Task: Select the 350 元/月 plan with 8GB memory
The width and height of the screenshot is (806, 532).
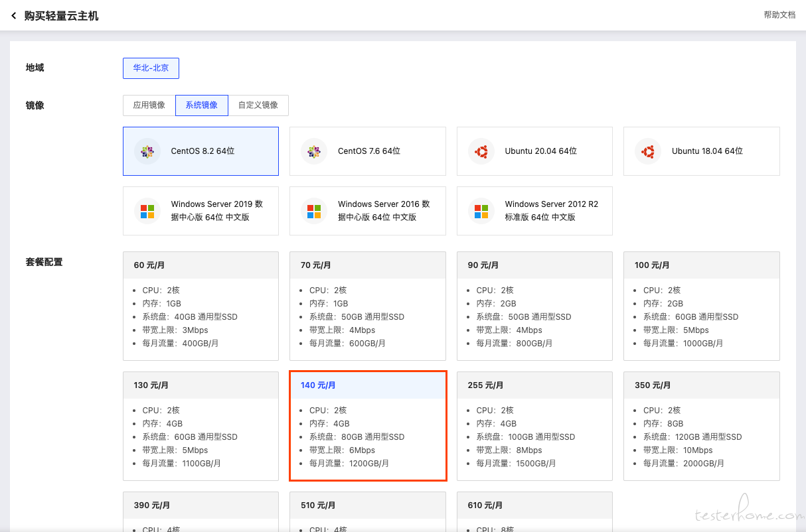Action: [701, 426]
